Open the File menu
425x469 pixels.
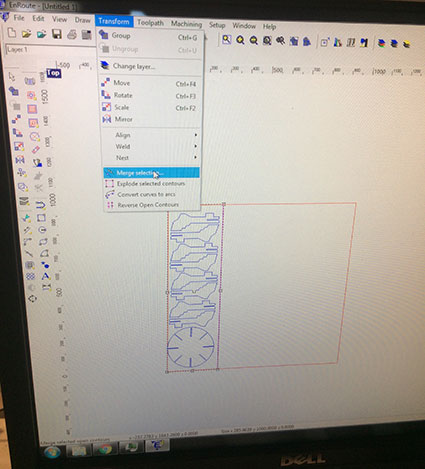[19, 18]
